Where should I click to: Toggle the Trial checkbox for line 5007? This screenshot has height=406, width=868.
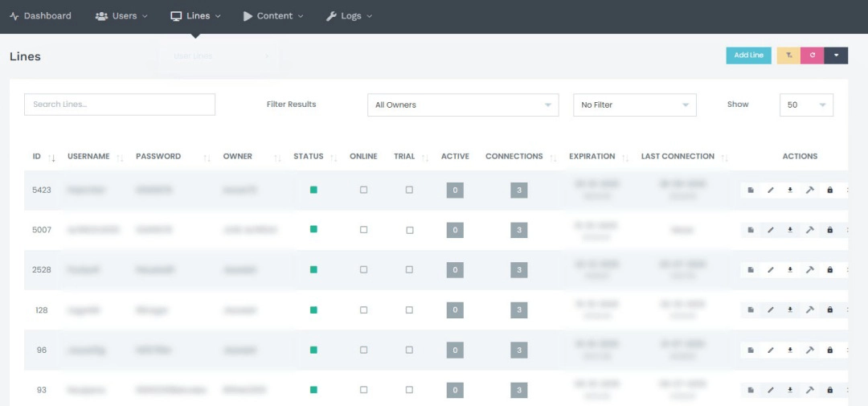click(x=409, y=230)
